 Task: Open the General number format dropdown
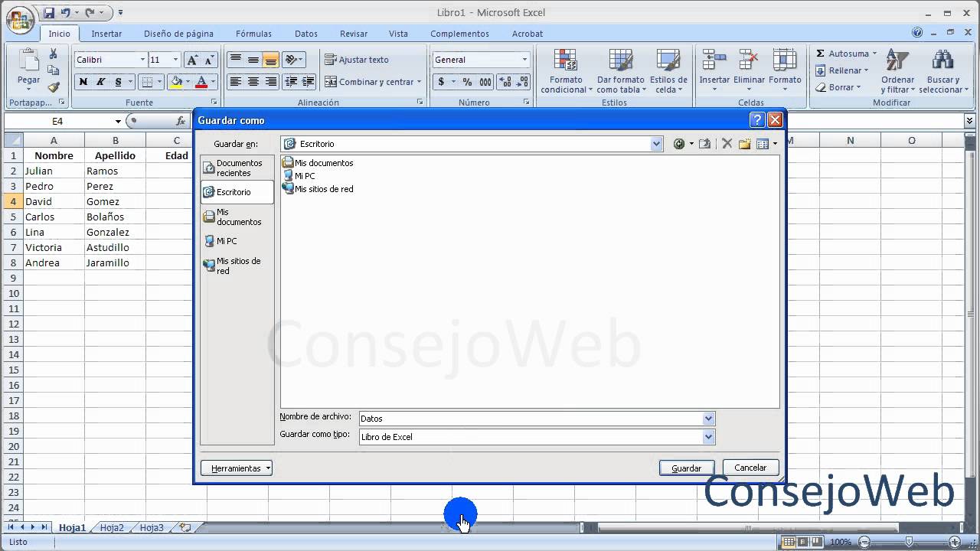(x=524, y=60)
